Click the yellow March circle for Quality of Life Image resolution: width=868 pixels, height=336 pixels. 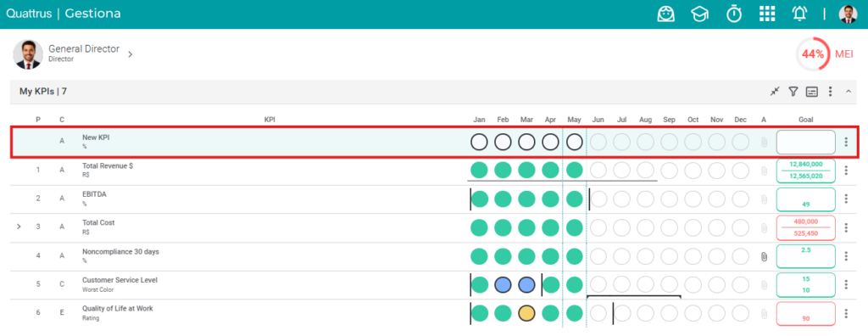[526, 313]
